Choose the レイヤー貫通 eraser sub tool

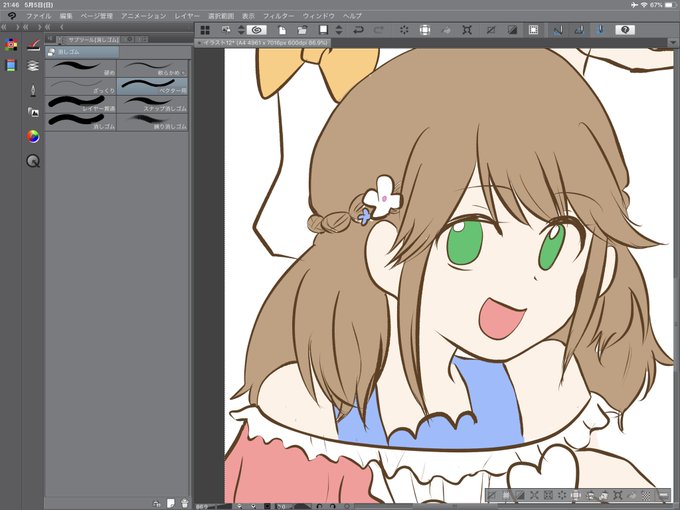(81, 104)
